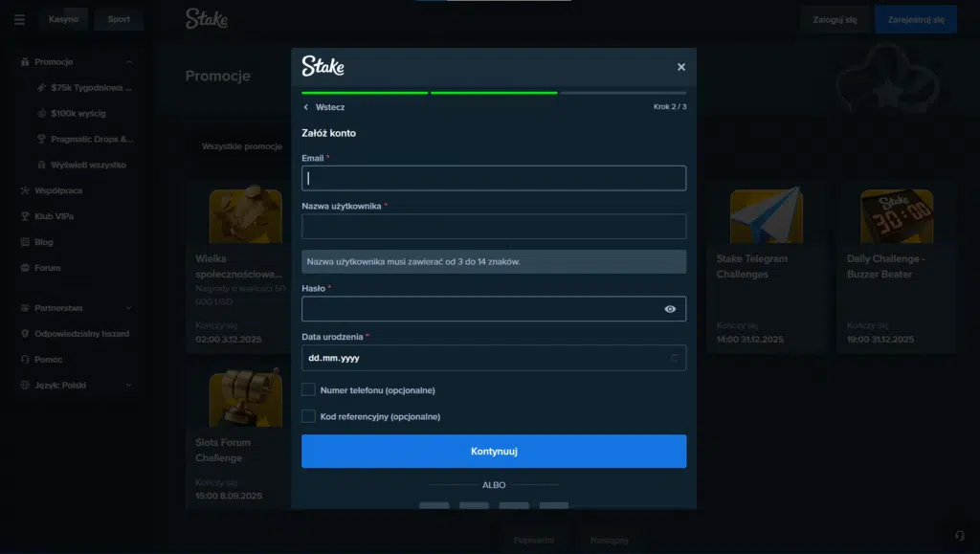Click the $100k wyścig icon

tap(41, 113)
